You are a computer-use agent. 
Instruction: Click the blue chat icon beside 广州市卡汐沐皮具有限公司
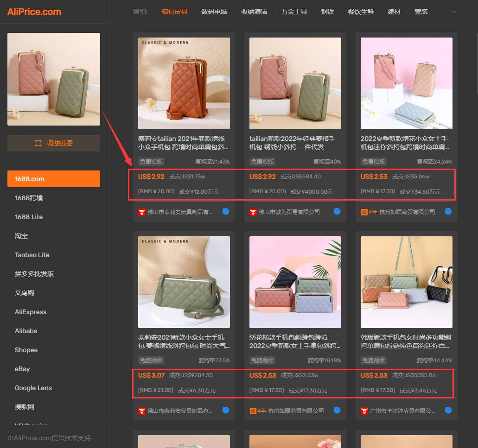click(448, 410)
